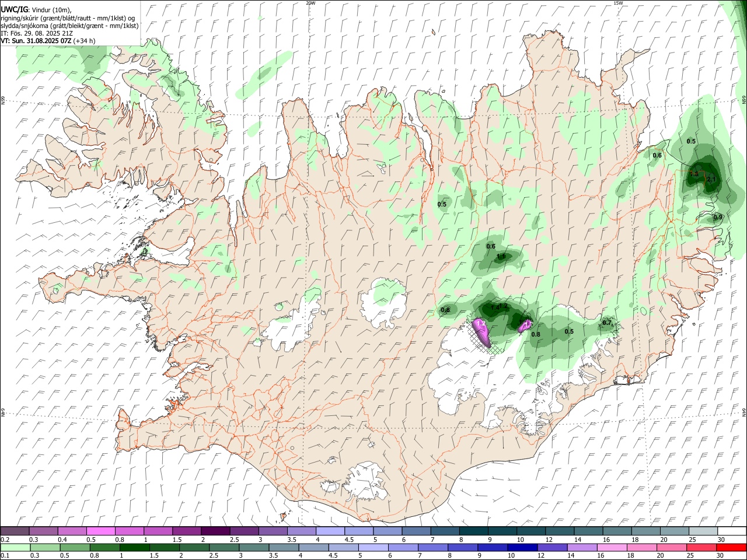Click the 'slydda/snjókoma' legend description line
Viewport: 747px width, 560px height.
point(70,26)
